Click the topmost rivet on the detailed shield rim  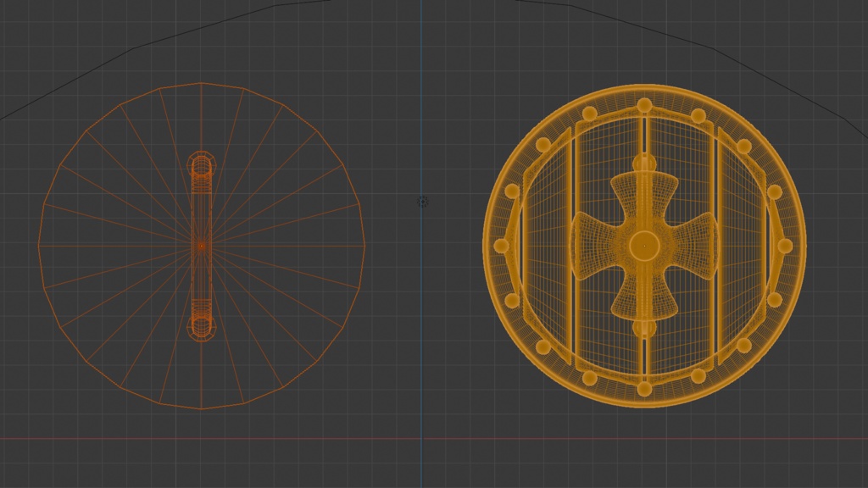(x=644, y=105)
